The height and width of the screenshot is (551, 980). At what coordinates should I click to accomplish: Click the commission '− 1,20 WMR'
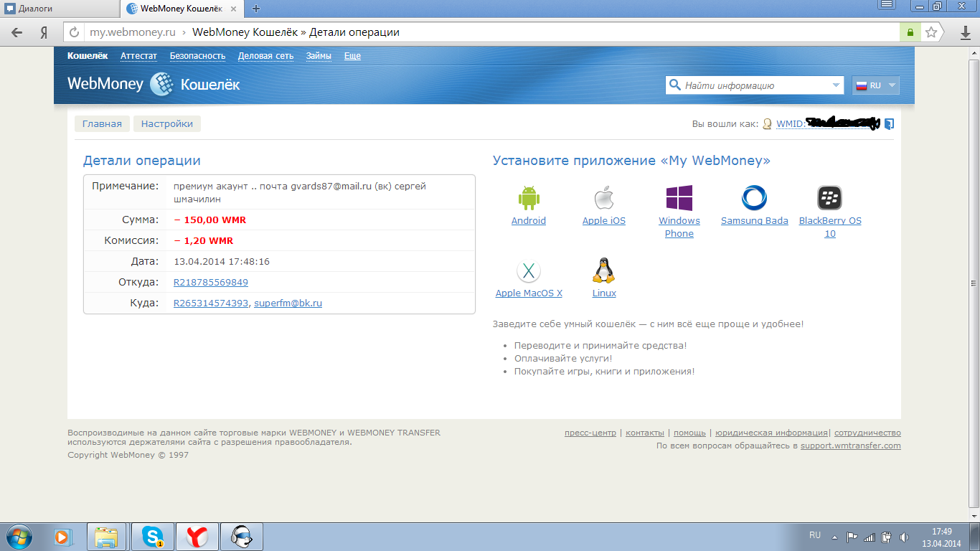[204, 241]
